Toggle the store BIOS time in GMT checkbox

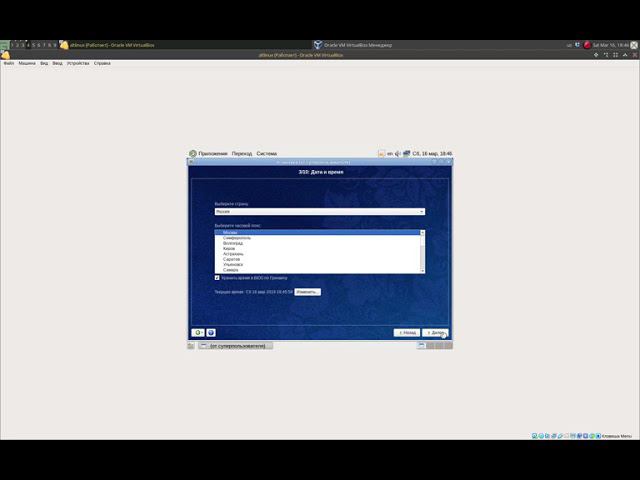[x=217, y=278]
